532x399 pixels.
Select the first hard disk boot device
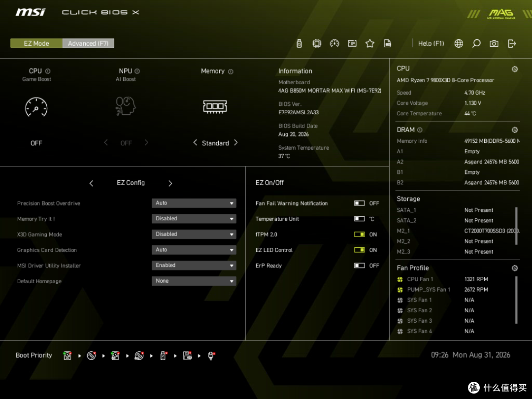[67, 356]
